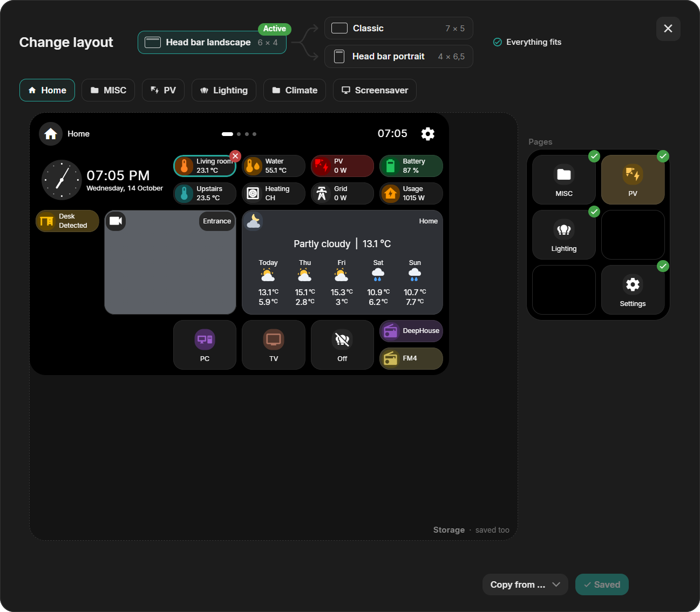Open the PV tab

(x=163, y=90)
